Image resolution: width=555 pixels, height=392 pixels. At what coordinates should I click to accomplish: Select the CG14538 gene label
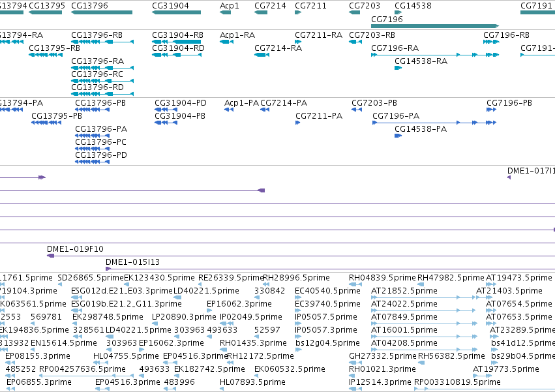(x=413, y=6)
